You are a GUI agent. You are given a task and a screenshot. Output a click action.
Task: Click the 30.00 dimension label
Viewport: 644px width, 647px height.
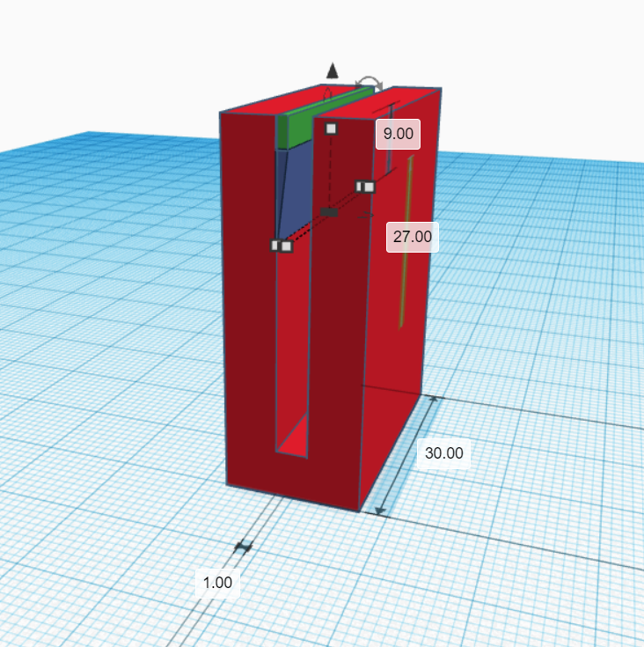coord(443,453)
